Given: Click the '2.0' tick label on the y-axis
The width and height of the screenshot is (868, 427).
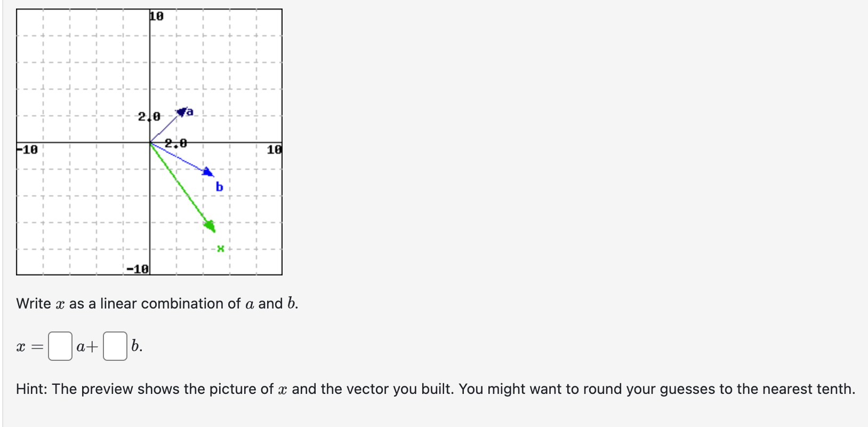Looking at the screenshot, I should coord(148,115).
